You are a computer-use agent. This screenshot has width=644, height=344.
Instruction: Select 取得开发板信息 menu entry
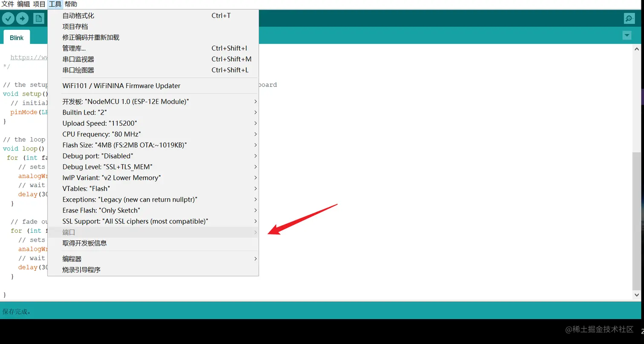153,243
